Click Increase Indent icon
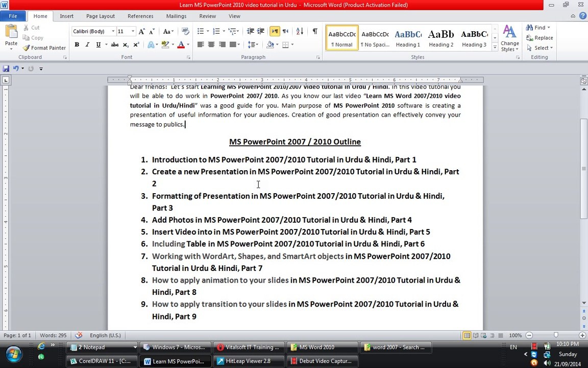This screenshot has width=588, height=368. click(261, 31)
